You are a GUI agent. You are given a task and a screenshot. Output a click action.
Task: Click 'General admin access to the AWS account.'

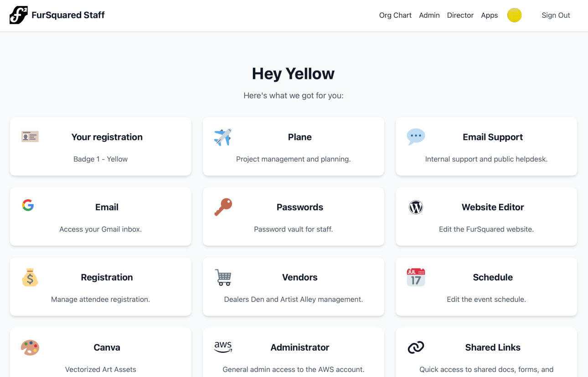(x=294, y=370)
